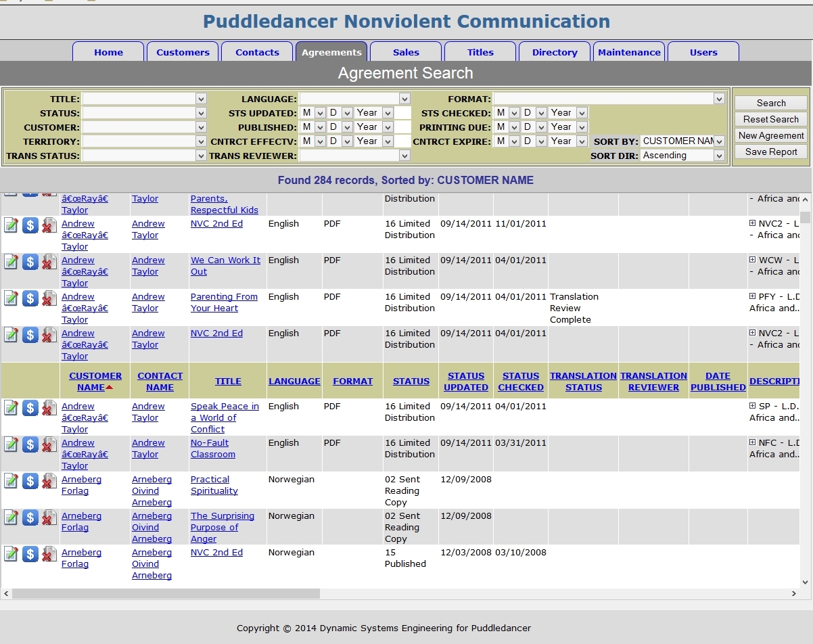Click the Reset Search button
The image size is (813, 644).
point(771,119)
